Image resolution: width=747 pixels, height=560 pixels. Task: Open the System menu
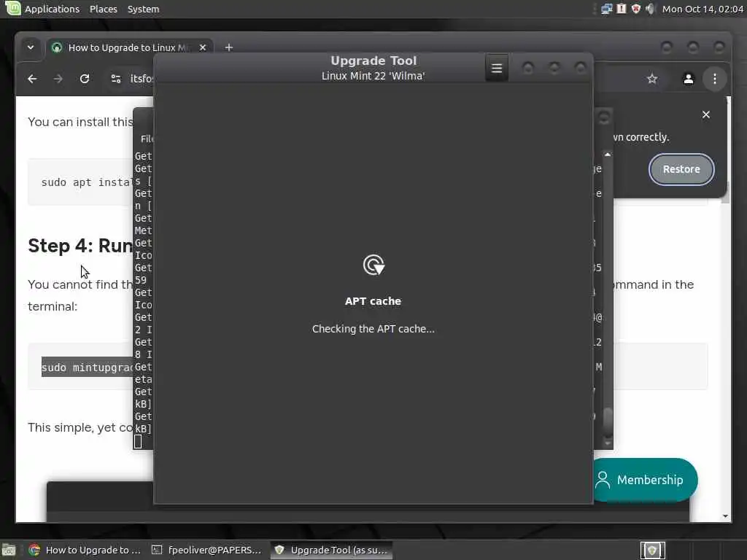pos(143,9)
